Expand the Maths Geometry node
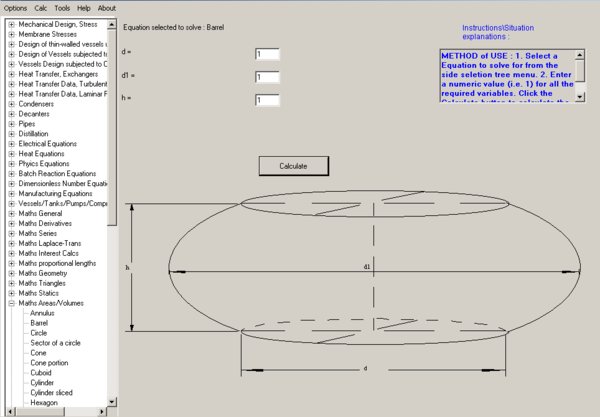The image size is (600, 417). pos(11,273)
